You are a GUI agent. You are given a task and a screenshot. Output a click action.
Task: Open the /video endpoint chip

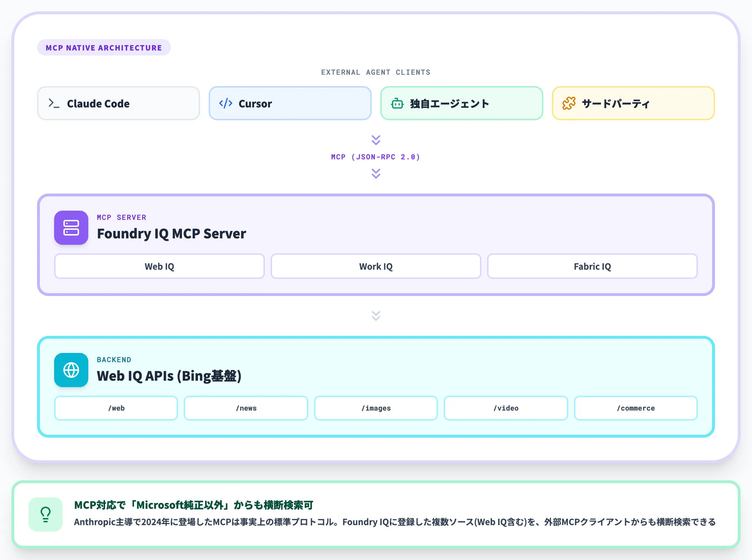tap(506, 408)
